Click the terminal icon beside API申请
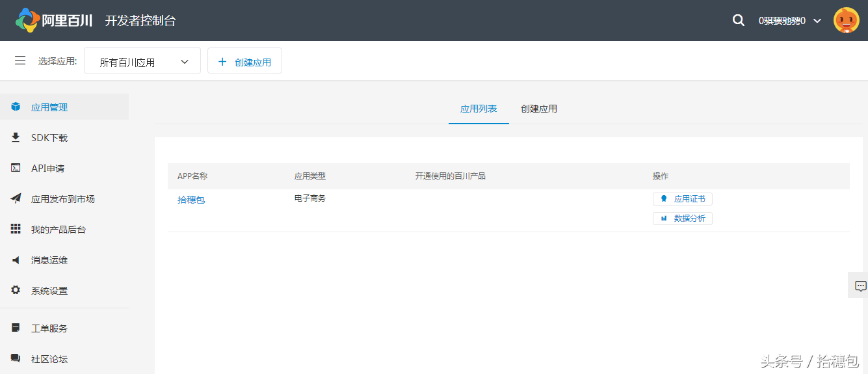This screenshot has height=374, width=868. coord(16,168)
